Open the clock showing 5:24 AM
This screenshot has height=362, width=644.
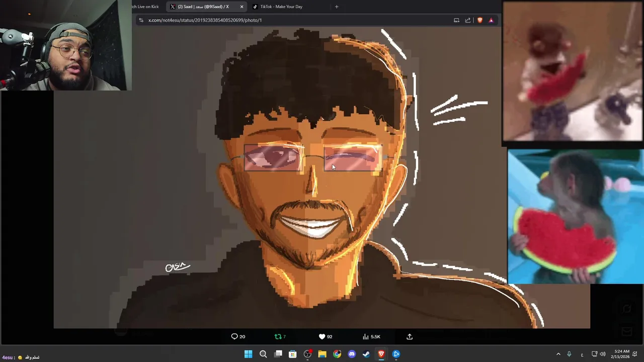tap(621, 354)
